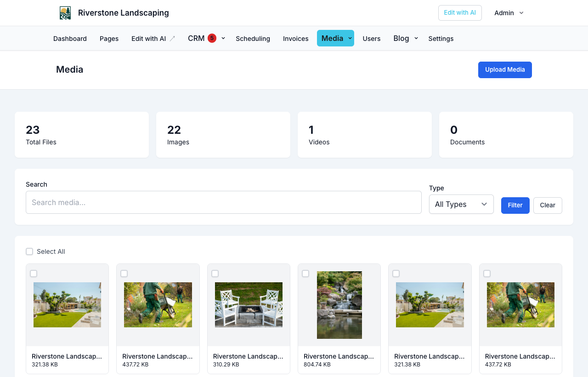Open the waterfall pond thumbnail
Image resolution: width=588 pixels, height=377 pixels.
(x=339, y=305)
